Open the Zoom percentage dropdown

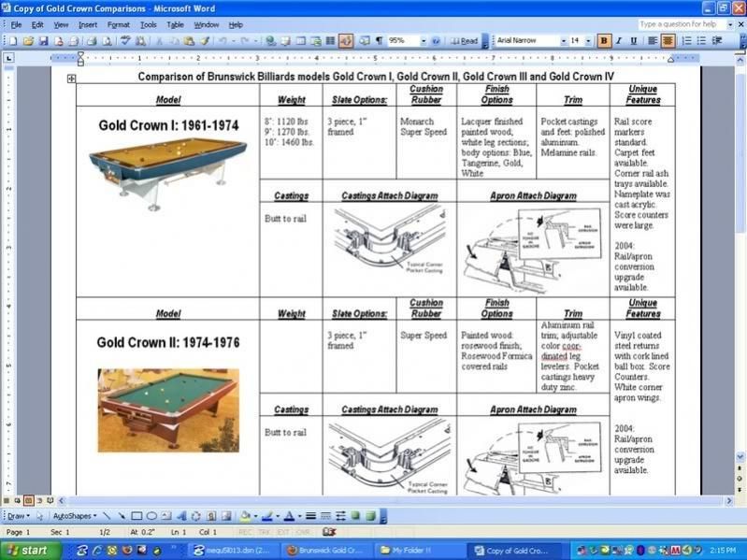[424, 41]
